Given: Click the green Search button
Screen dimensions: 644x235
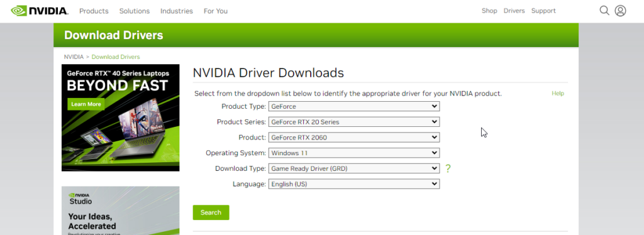Looking at the screenshot, I should [x=211, y=212].
